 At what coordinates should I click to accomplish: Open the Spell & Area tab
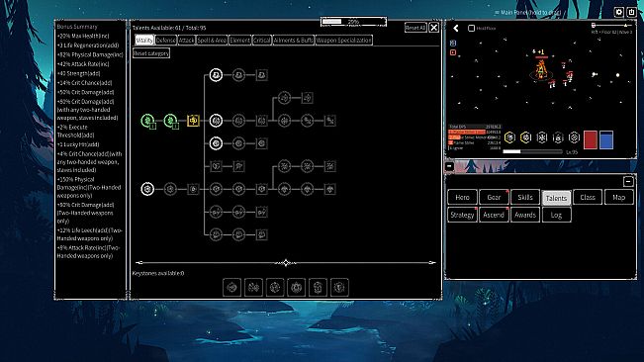coord(212,40)
